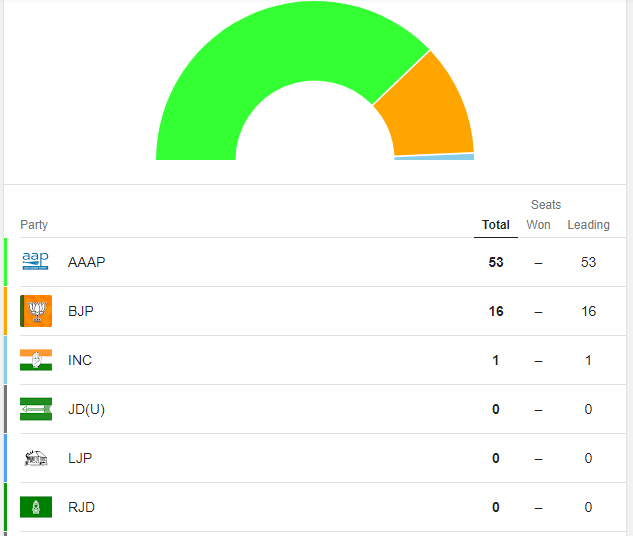Click the Party column header
Viewport: 633px width, 536px height.
tap(34, 225)
